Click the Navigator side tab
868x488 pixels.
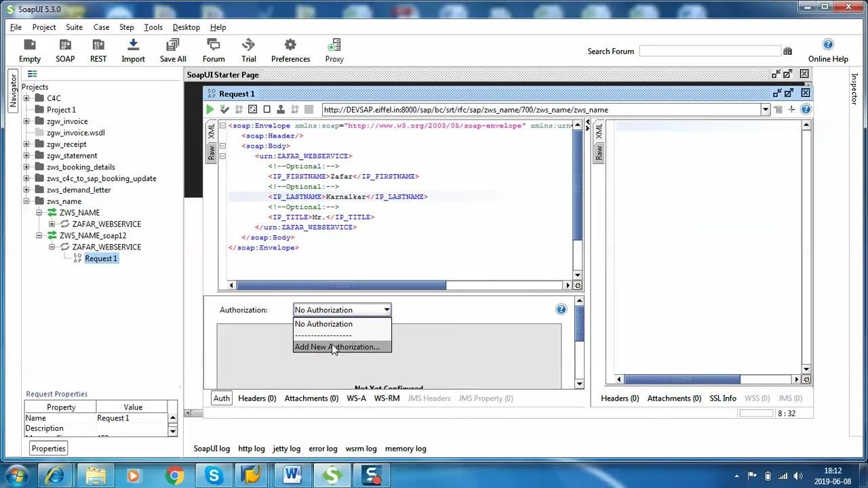point(13,91)
